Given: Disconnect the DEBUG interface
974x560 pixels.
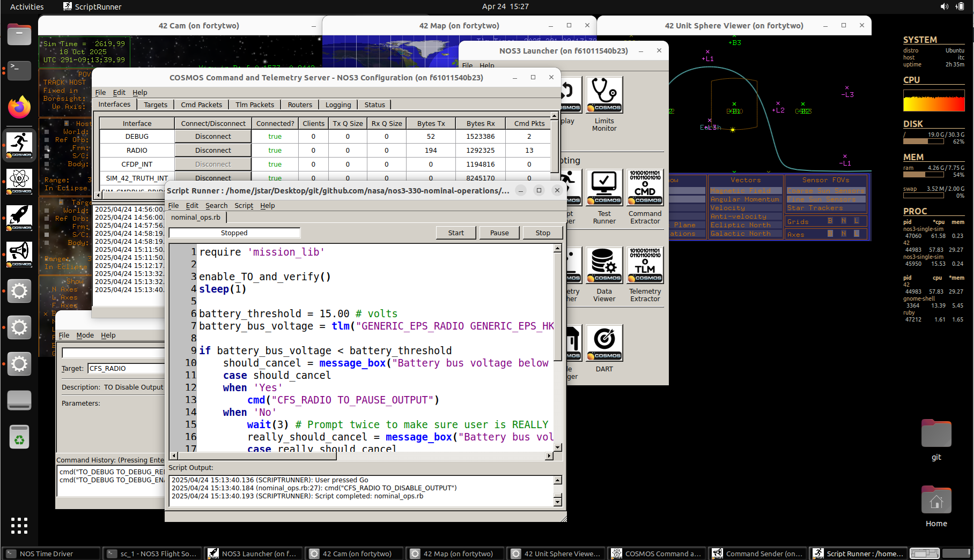Looking at the screenshot, I should [213, 137].
